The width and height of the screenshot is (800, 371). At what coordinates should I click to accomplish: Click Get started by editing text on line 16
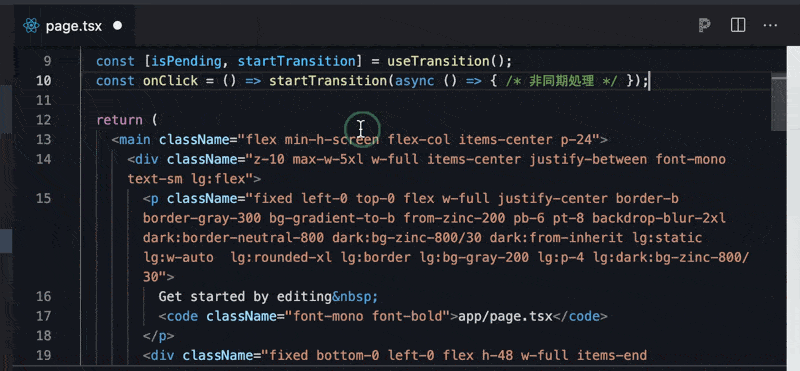click(245, 296)
